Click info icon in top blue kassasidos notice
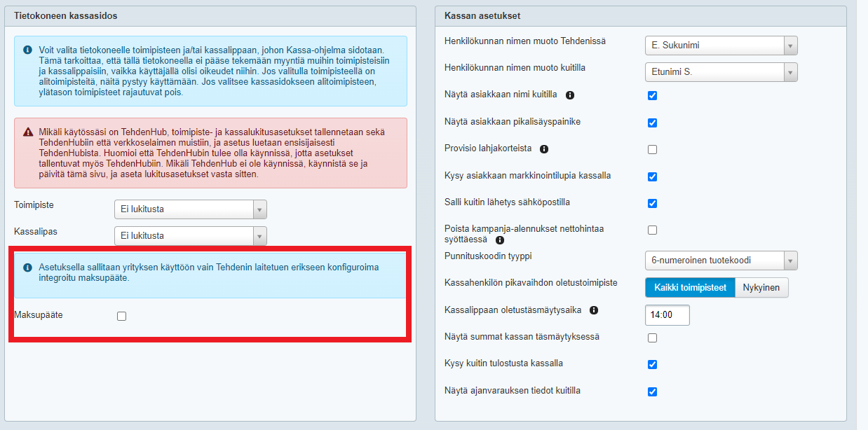This screenshot has height=430, width=868. coord(27,50)
